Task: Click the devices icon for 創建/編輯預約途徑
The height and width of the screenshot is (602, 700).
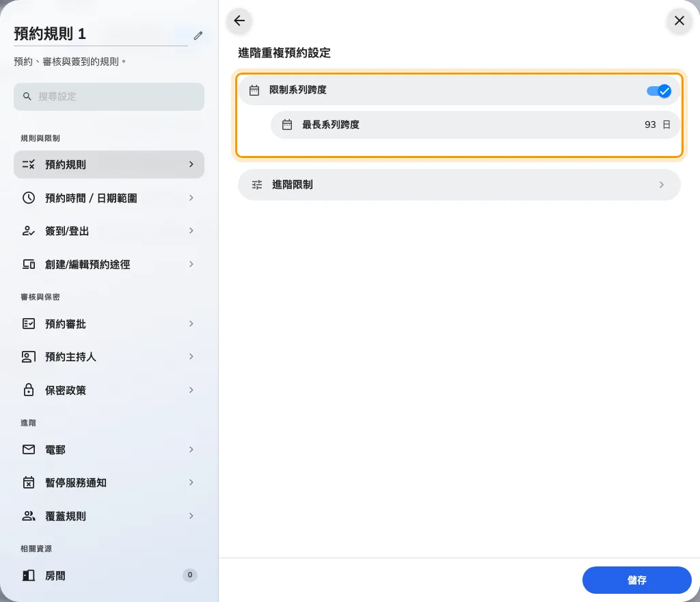Action: [x=29, y=264]
